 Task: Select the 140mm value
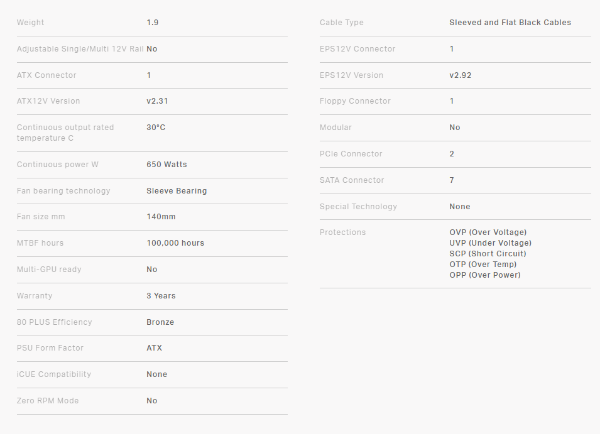click(161, 216)
